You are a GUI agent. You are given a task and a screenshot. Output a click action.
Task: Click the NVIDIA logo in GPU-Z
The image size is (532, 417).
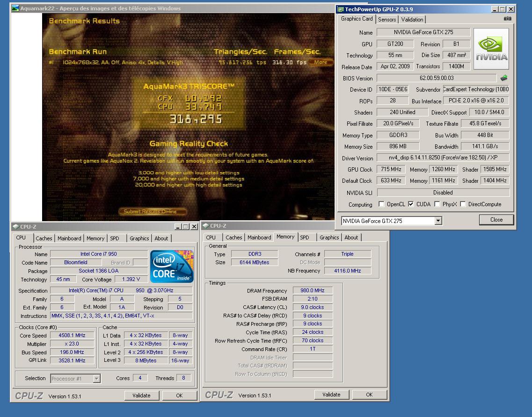click(x=491, y=49)
